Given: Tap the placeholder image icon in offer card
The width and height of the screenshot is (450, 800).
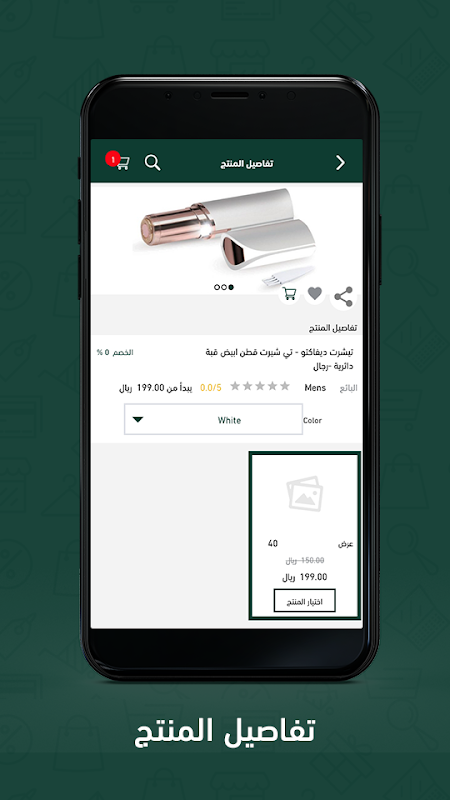Looking at the screenshot, I should pyautogui.click(x=305, y=493).
